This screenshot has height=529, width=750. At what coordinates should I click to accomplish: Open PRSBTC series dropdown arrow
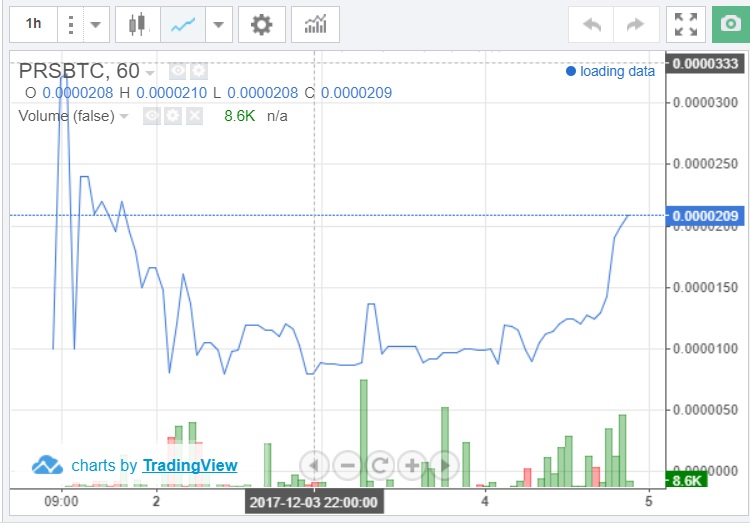tap(150, 73)
